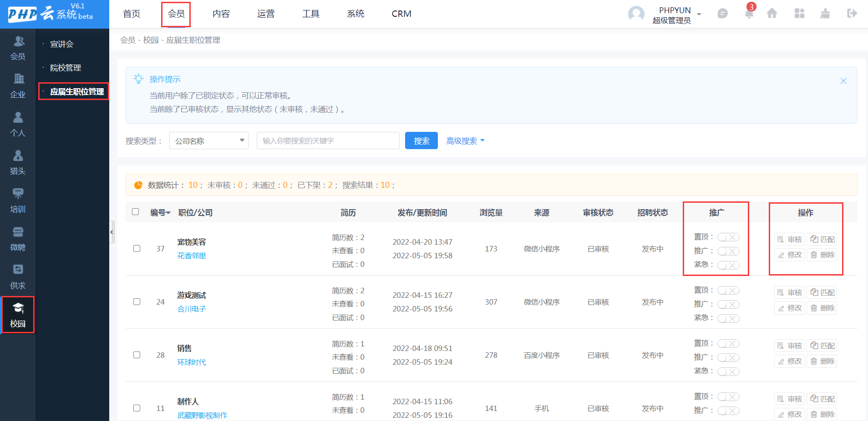Click 删除 for 游戏测试 job
The height and width of the screenshot is (421, 868).
[822, 308]
